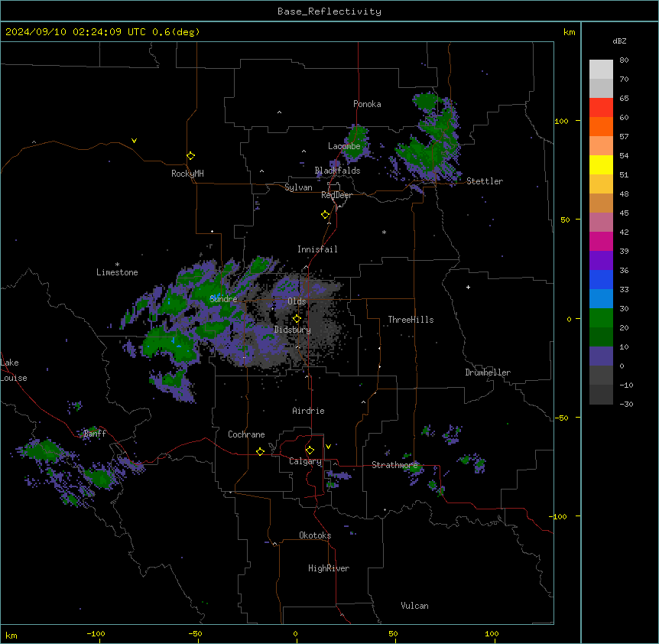The width and height of the screenshot is (659, 644).
Task: Click the white plus marker north of Drumheller
Action: (468, 287)
